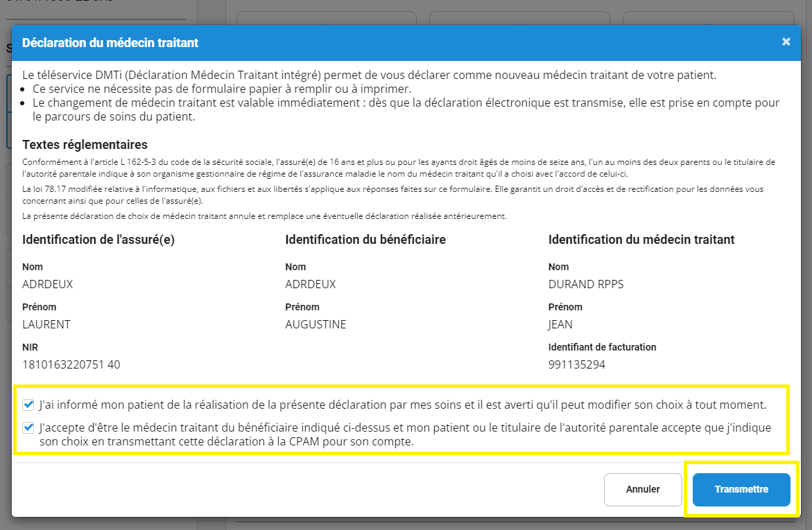This screenshot has width=812, height=530.
Task: Click the Transmettre button
Action: (741, 489)
